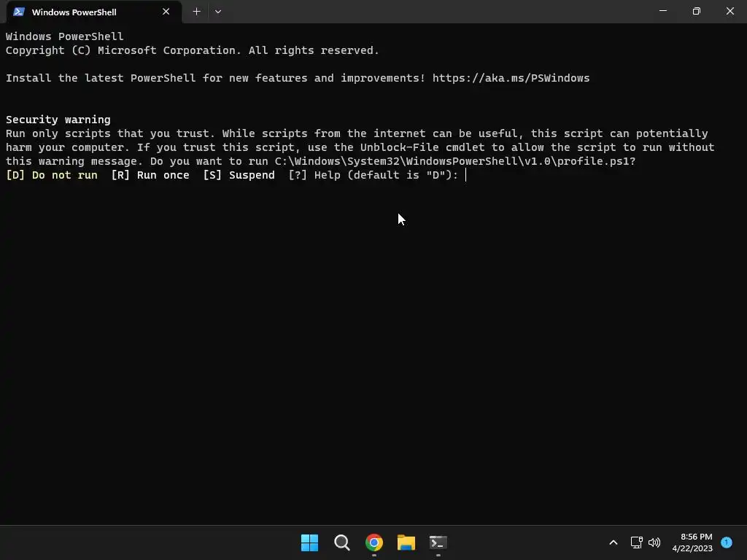Click the PowerShell icon in the tab
The image size is (747, 560).
click(x=19, y=12)
